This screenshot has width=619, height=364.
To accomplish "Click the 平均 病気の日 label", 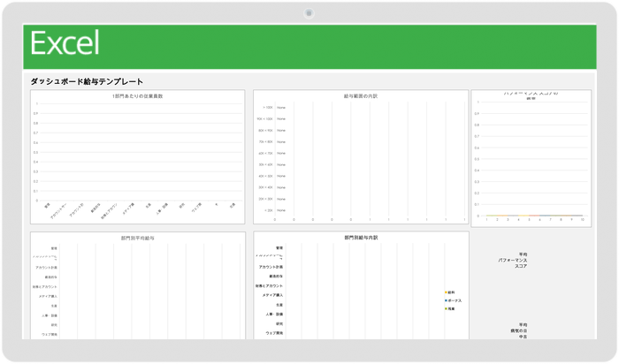I will point(518,331).
